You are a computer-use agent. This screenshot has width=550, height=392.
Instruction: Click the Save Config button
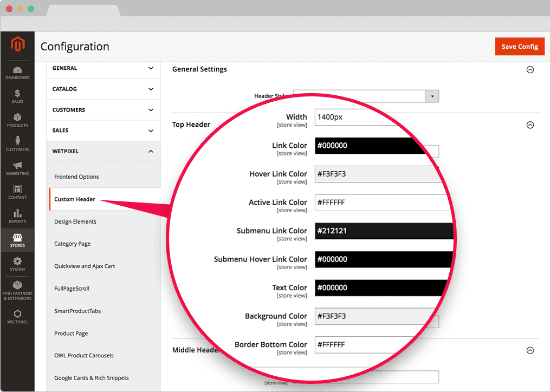(x=519, y=47)
